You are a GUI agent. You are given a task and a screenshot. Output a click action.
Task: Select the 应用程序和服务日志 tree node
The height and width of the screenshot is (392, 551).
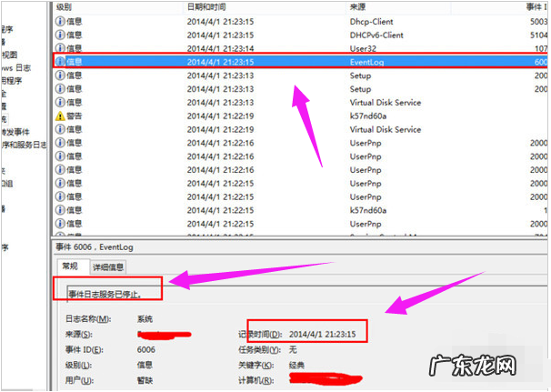coord(24,145)
